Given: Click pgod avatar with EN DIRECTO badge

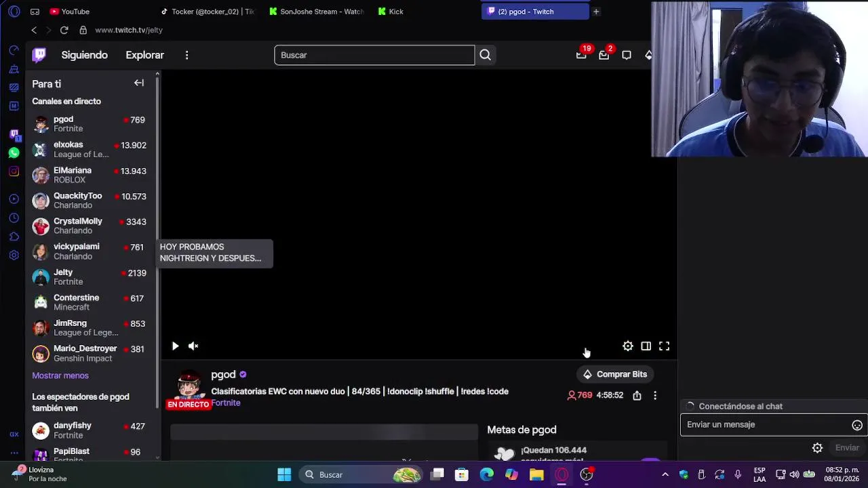Looking at the screenshot, I should [x=189, y=389].
